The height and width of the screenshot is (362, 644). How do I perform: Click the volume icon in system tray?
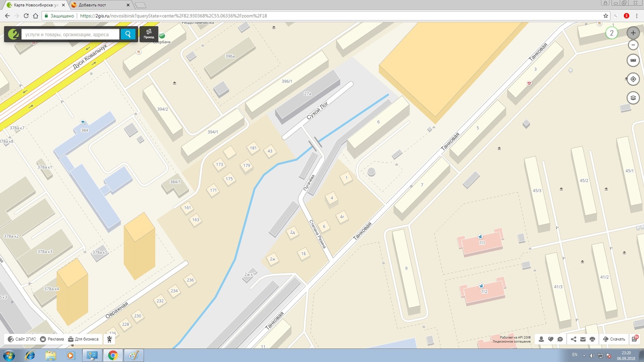(592, 356)
